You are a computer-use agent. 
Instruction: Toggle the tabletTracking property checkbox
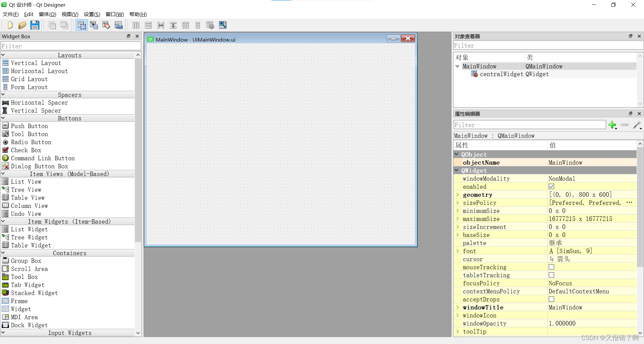pos(551,275)
